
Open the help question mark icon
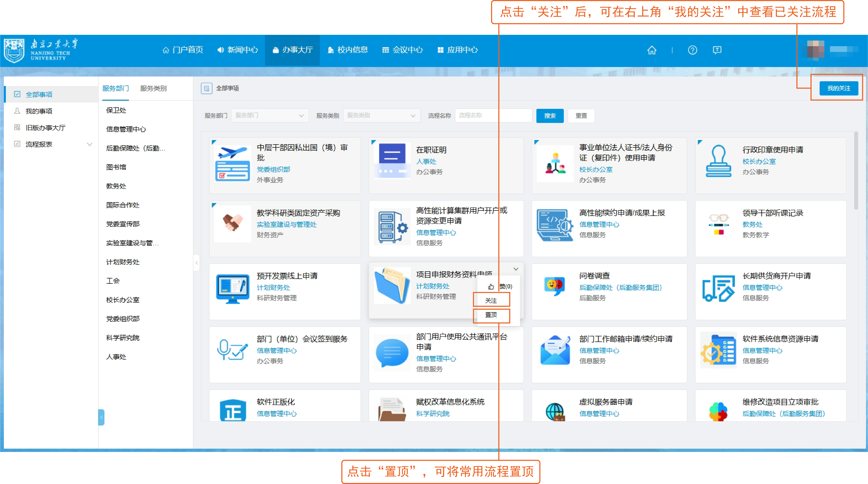(692, 50)
